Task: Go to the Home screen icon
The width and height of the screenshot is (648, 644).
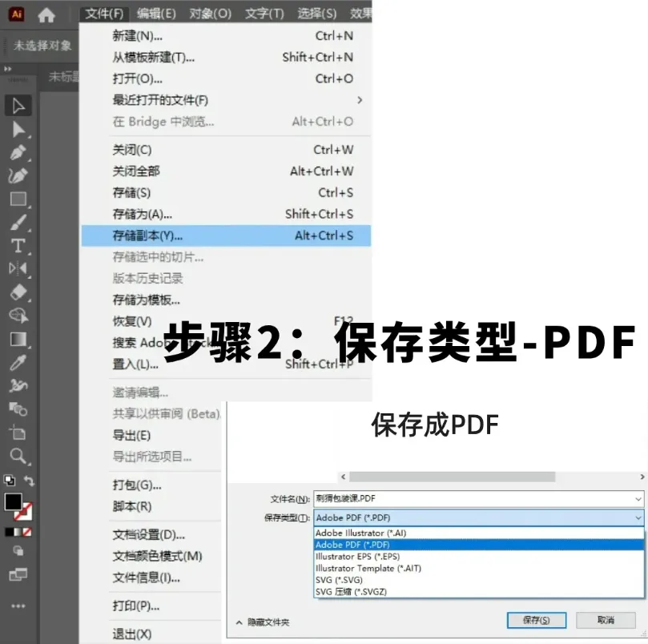Action: tap(46, 15)
